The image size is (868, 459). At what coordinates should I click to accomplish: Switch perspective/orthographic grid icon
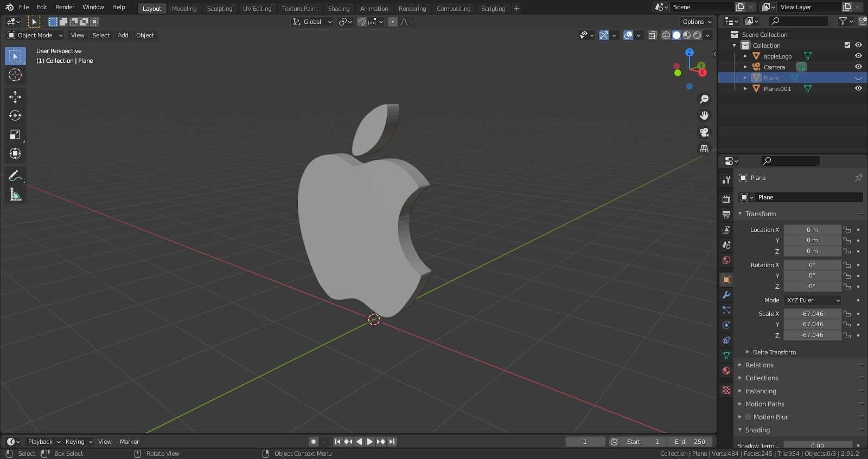click(704, 148)
